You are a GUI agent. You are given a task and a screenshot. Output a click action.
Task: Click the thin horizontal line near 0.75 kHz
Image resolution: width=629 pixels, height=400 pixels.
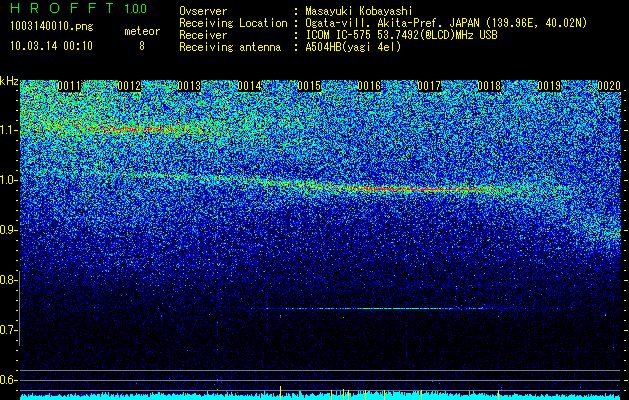point(375,309)
